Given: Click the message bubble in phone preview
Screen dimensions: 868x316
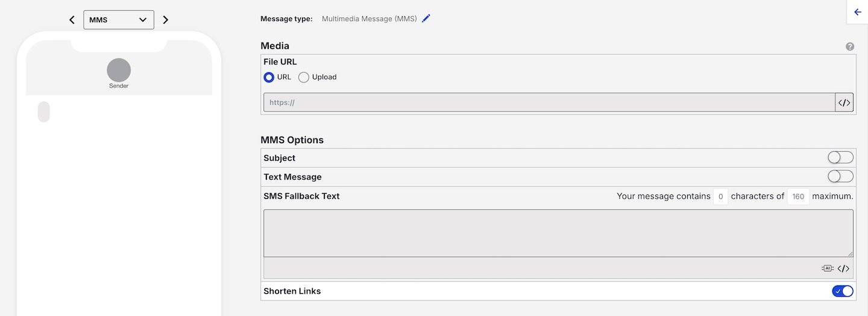Looking at the screenshot, I should coord(44,112).
